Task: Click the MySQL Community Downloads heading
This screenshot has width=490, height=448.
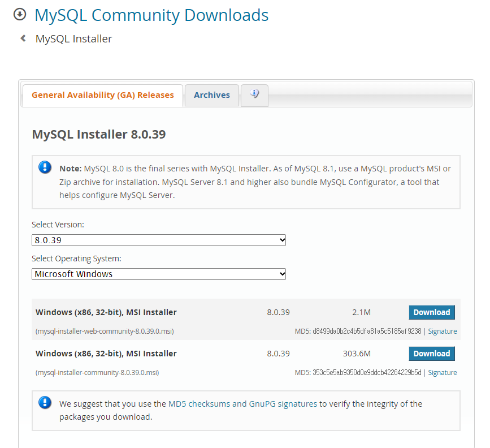Action: [x=151, y=15]
